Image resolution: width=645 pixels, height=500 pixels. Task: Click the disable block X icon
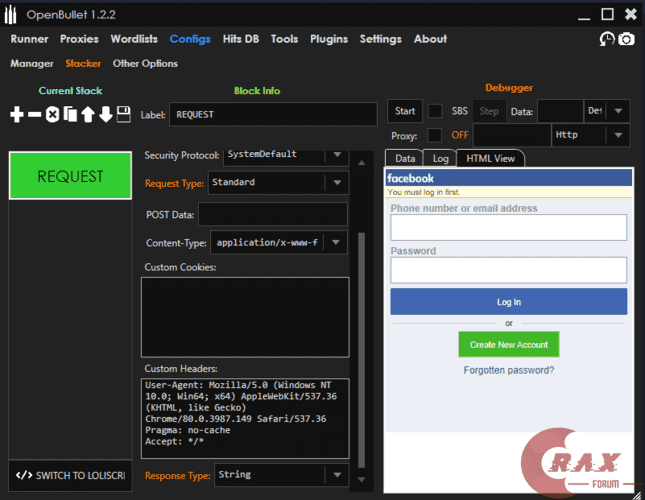(52, 115)
